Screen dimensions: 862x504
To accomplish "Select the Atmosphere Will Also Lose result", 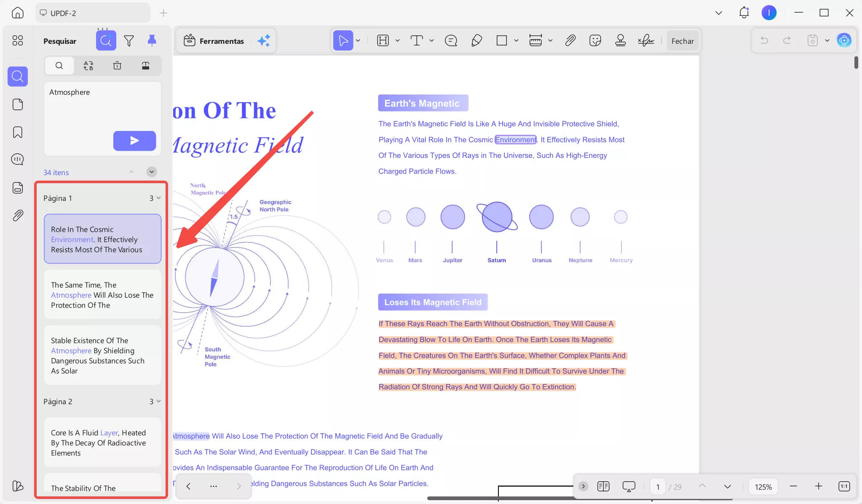I will pos(102,295).
